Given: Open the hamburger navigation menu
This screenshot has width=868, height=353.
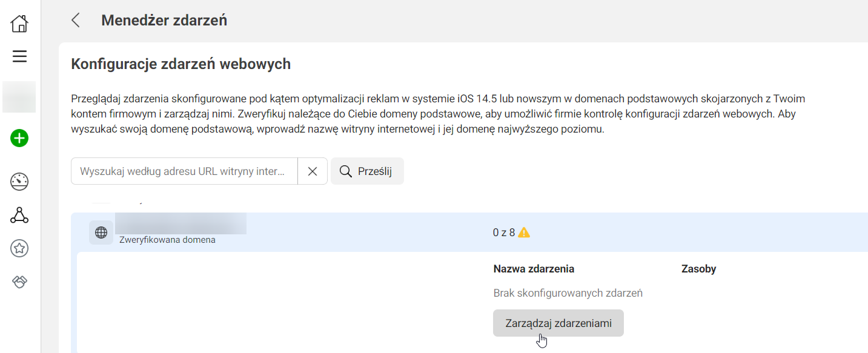Looking at the screenshot, I should tap(19, 56).
